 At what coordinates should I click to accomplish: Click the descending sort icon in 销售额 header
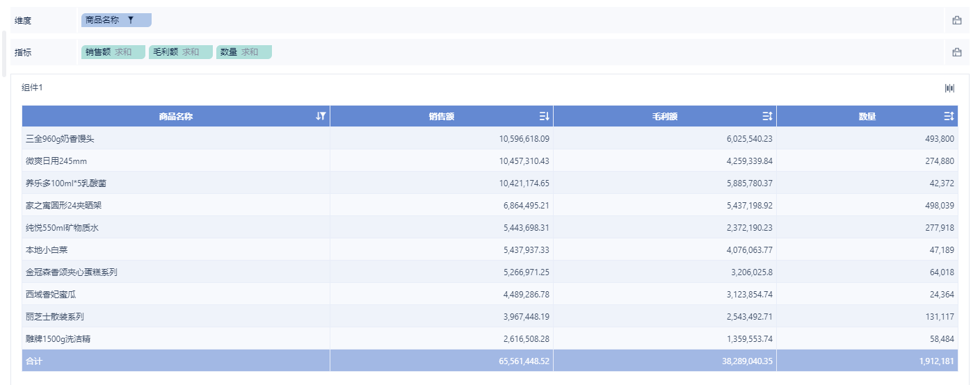click(x=544, y=116)
